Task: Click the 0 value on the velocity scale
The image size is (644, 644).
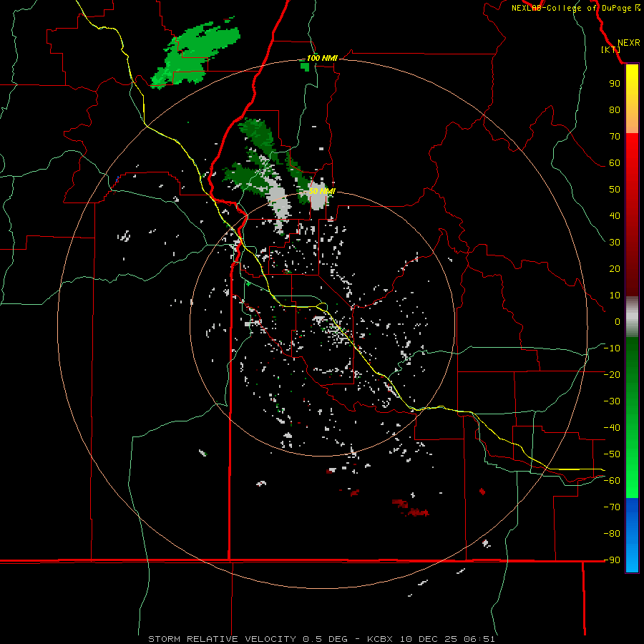Action: tap(618, 322)
